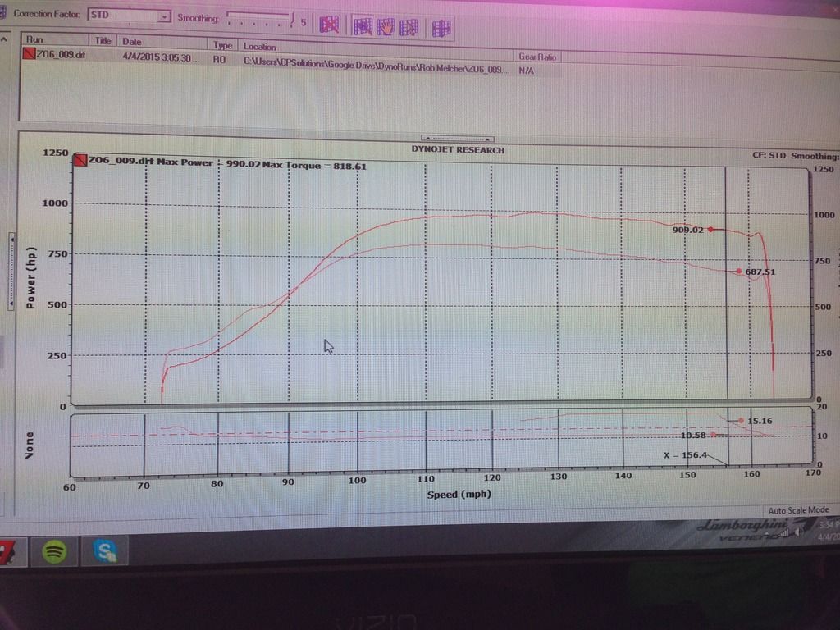The width and height of the screenshot is (840, 630).
Task: Click the Smoothing slider handle
Action: (293, 19)
